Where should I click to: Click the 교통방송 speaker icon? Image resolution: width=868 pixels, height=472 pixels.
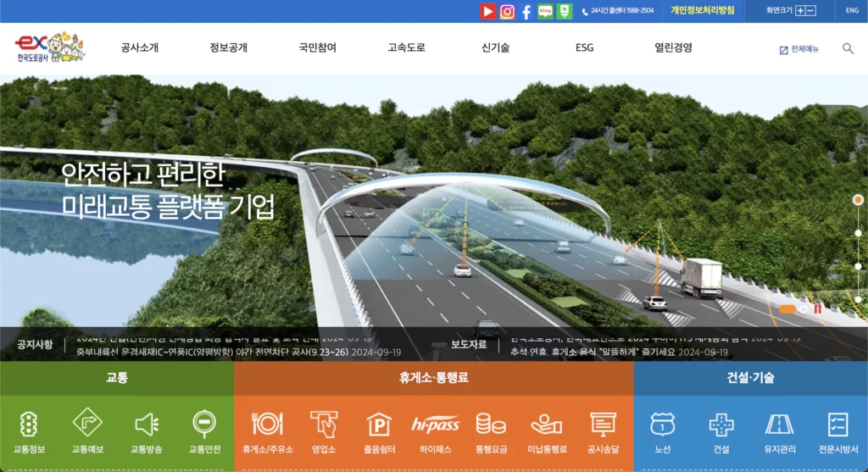coord(146,424)
